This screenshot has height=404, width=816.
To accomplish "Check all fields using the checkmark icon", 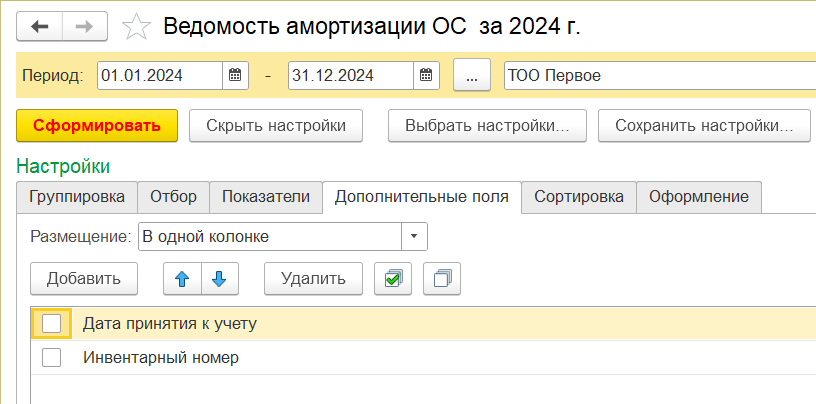I will [x=392, y=279].
